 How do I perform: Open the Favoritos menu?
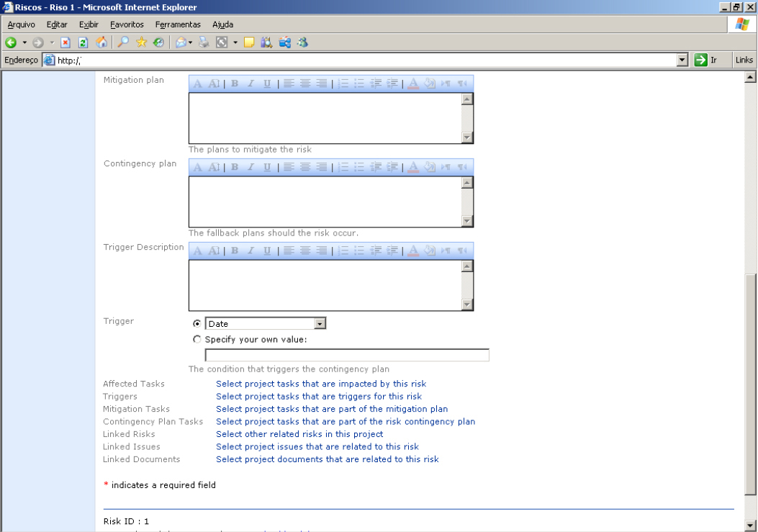[x=127, y=24]
